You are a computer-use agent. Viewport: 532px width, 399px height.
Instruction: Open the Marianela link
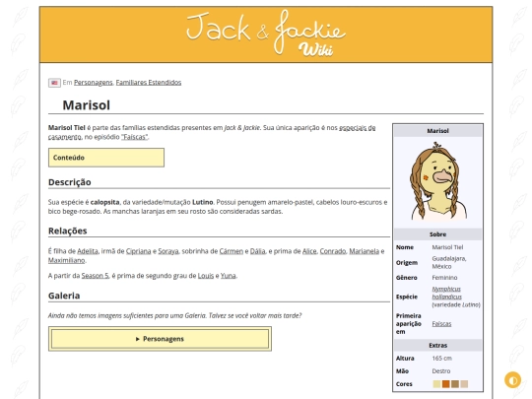365,251
